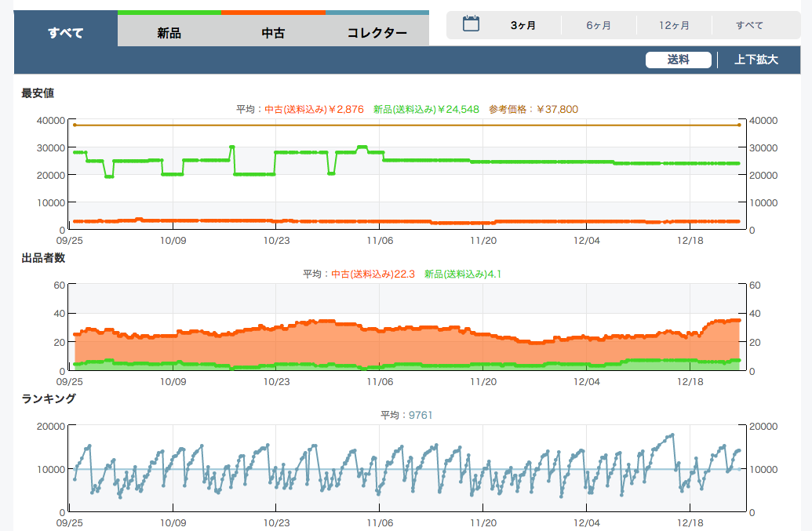Open the 中古 tab

273,33
